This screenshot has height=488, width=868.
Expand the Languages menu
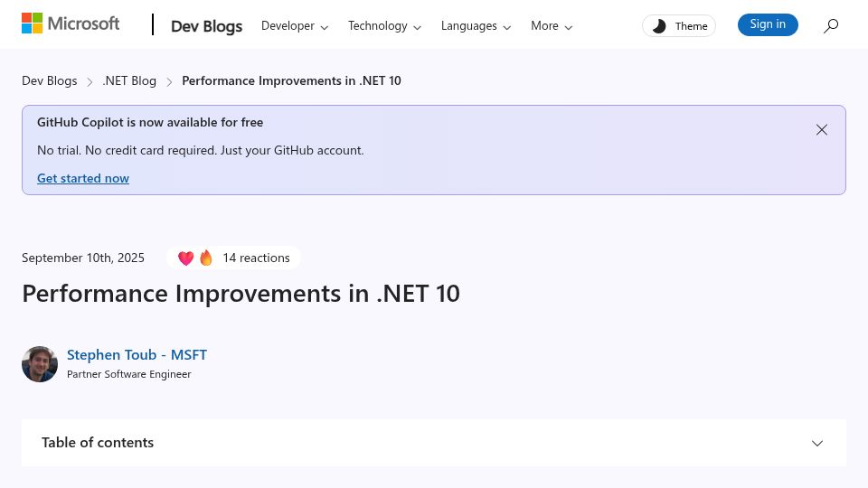point(476,26)
